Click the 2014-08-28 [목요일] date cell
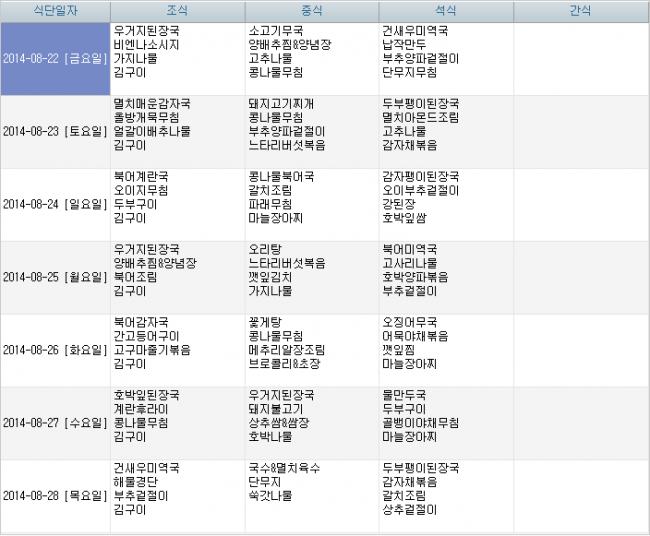This screenshot has height=536, width=650. 55,496
